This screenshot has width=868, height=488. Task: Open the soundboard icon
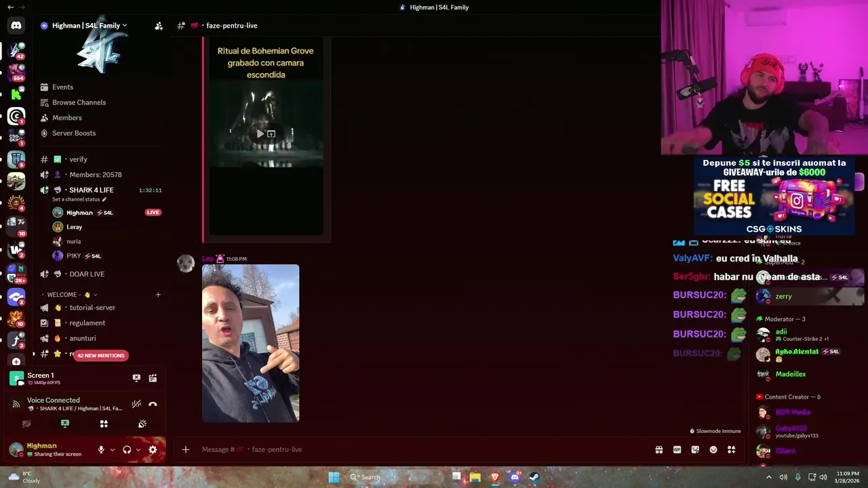pyautogui.click(x=142, y=424)
